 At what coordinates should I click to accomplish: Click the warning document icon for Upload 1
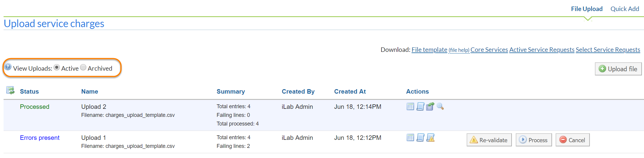point(430,137)
